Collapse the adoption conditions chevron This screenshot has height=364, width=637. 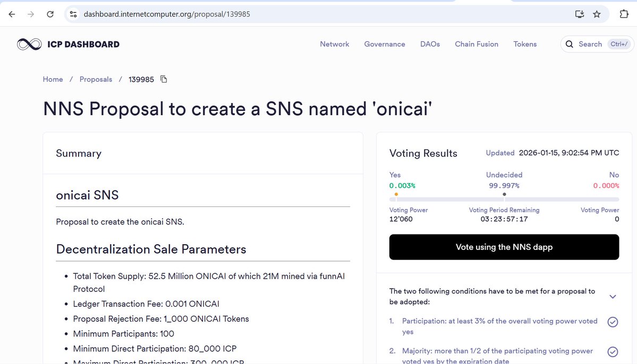point(613,297)
